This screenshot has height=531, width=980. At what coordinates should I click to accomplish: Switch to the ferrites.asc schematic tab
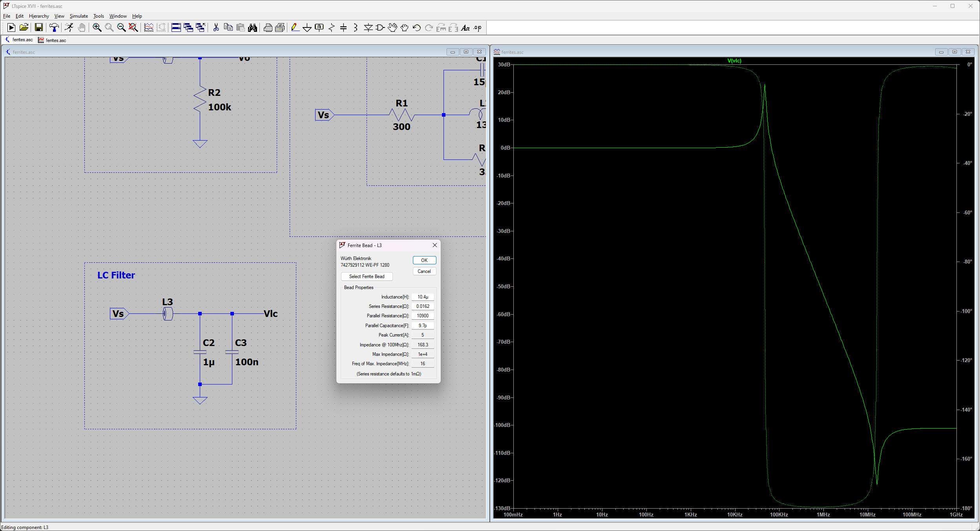coord(19,40)
